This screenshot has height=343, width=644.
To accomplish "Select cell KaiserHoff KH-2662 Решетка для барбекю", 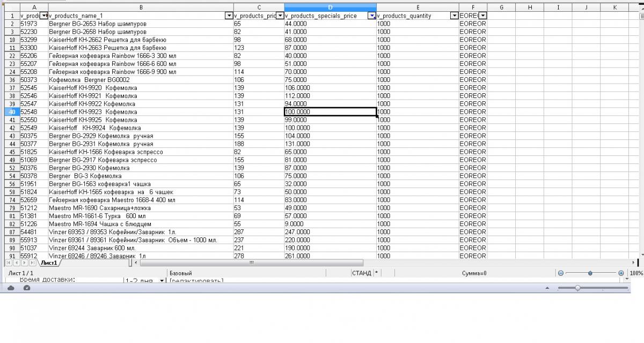I will (141, 40).
